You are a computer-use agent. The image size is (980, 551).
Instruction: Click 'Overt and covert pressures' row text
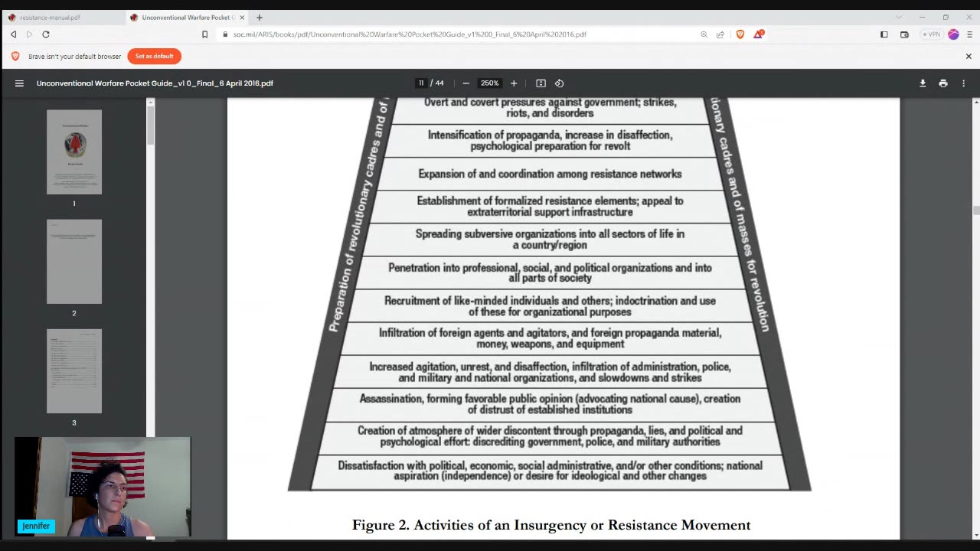(x=550, y=108)
